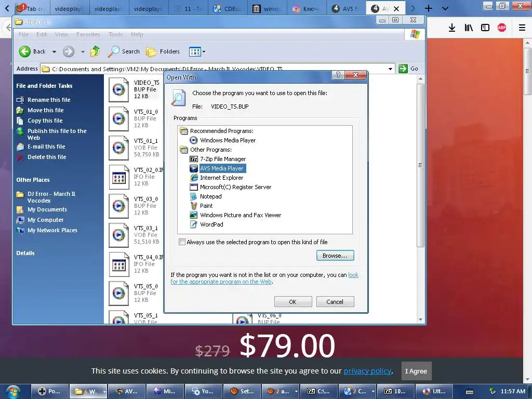The image size is (532, 399).
Task: Open the browser library icon
Action: point(469,28)
